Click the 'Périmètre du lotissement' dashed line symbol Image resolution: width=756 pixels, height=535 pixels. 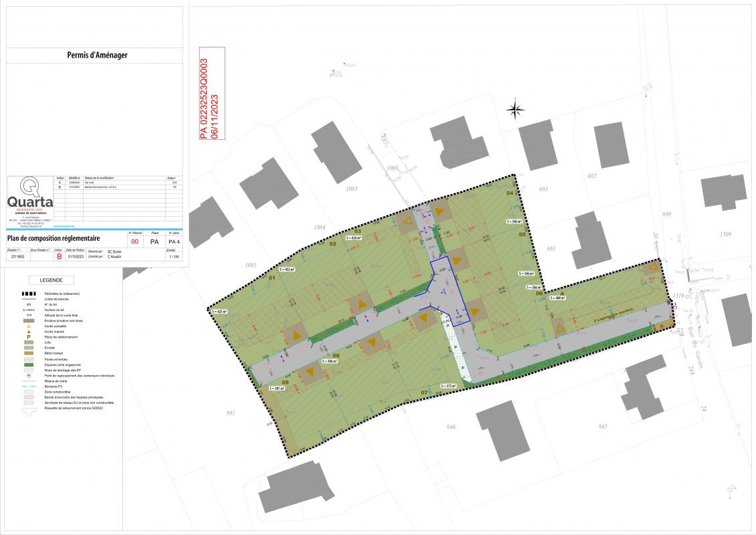coord(29,294)
